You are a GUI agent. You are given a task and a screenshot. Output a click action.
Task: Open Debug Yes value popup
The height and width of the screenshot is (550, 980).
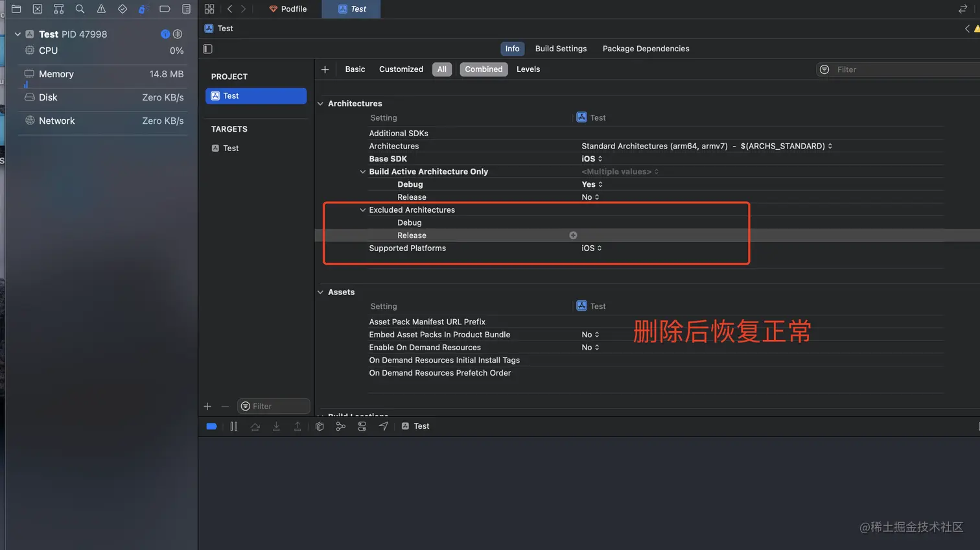point(592,185)
